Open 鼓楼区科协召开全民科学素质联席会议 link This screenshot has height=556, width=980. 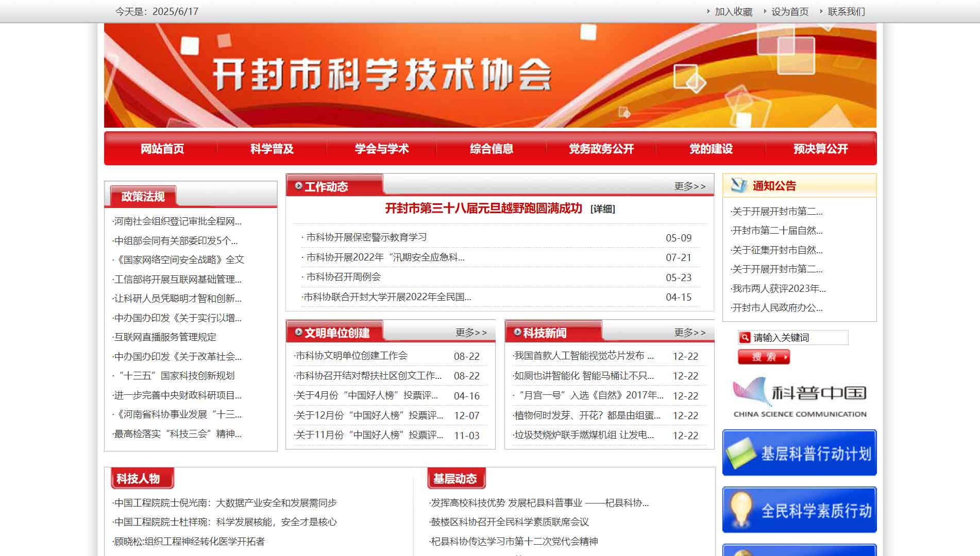click(510, 522)
